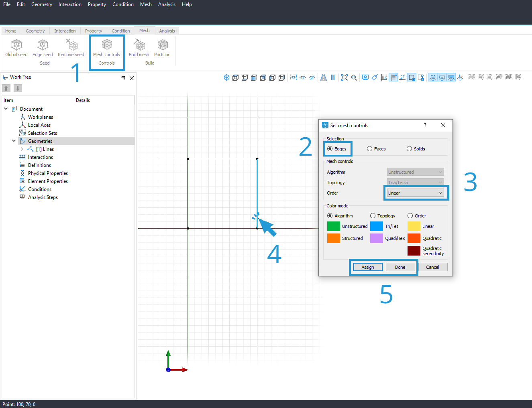This screenshot has height=408, width=532.
Task: Select the Global seed tool
Action: click(x=16, y=48)
